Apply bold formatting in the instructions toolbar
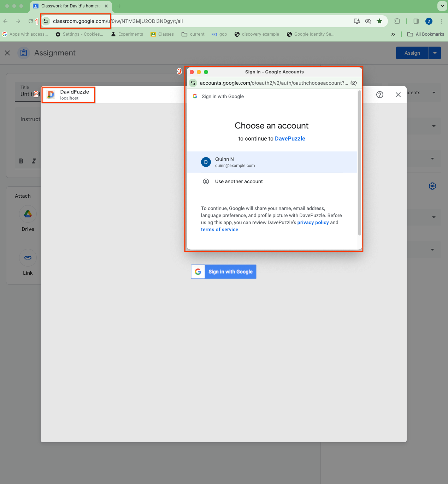Screen dimensions: 448x484 pos(21,161)
